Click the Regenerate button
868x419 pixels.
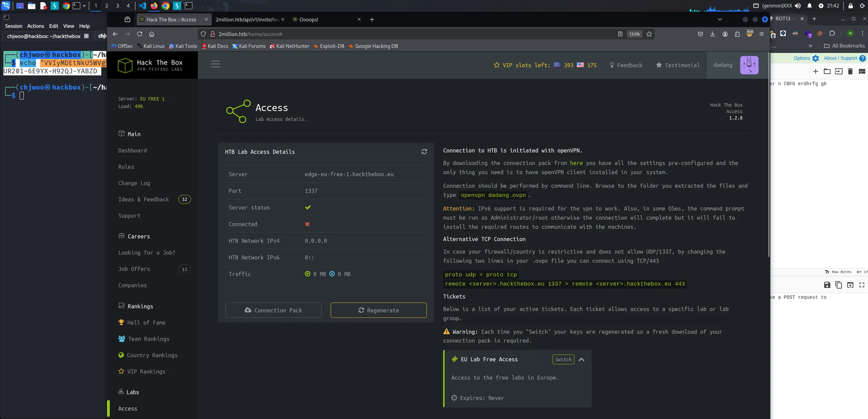(x=379, y=310)
